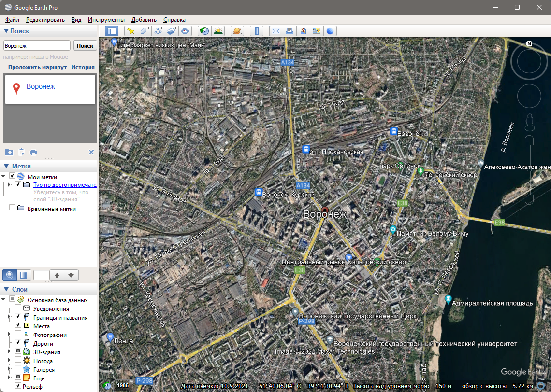Open the Ruler measurement tool
Image resolution: width=551 pixels, height=392 pixels.
(x=257, y=31)
